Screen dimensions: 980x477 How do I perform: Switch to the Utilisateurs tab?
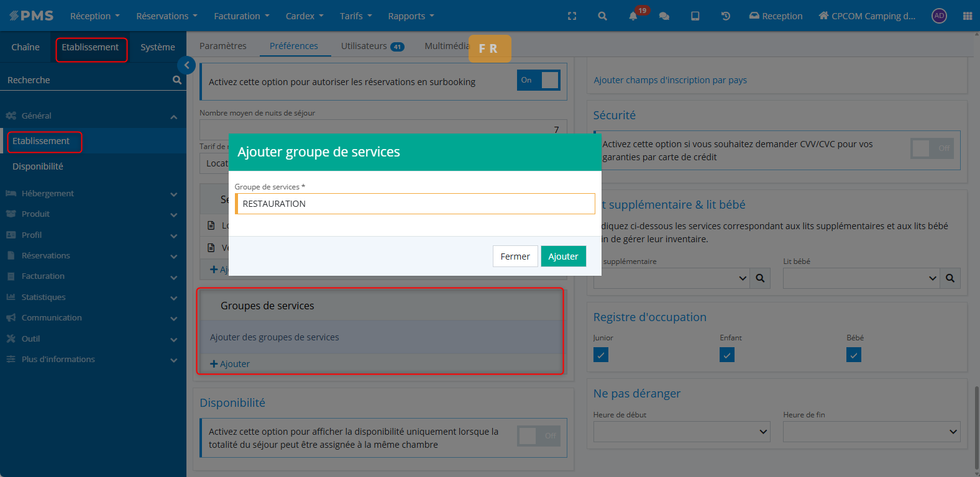[x=372, y=46]
